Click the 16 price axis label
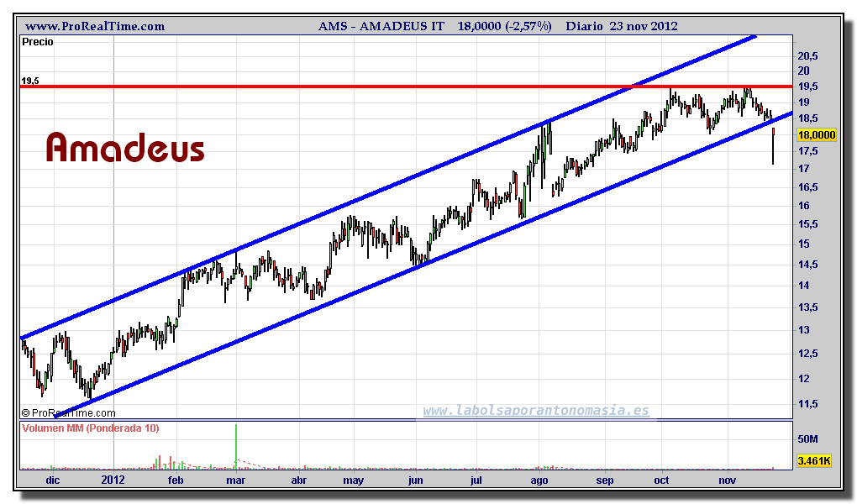 pos(803,206)
